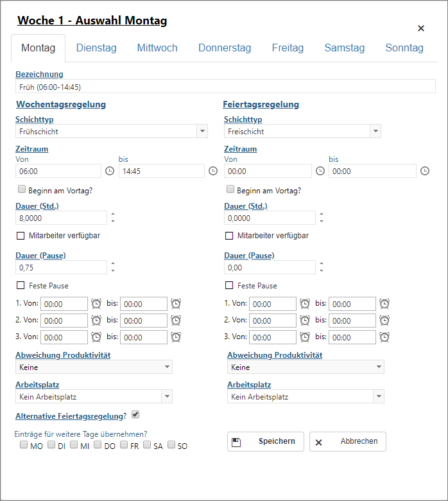The height and width of the screenshot is (501, 448).
Task: Open holiday Arbeitsplatz dropdown
Action: coord(379,396)
